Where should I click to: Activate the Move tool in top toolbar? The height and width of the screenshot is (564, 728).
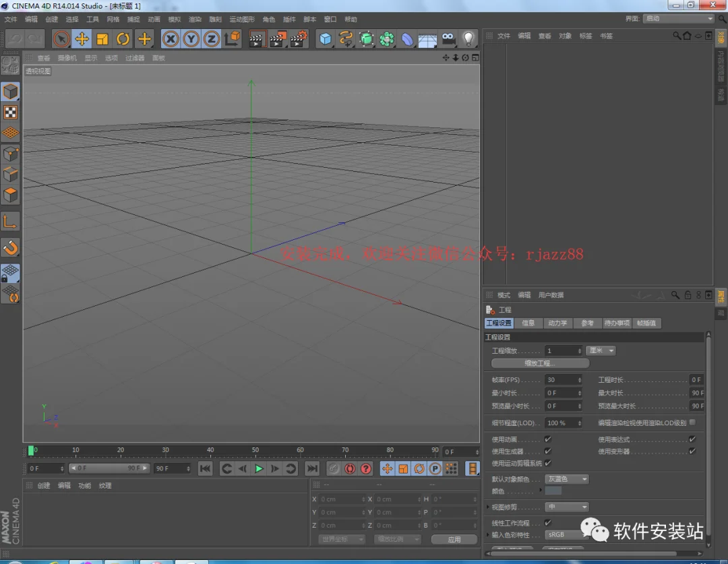(82, 39)
